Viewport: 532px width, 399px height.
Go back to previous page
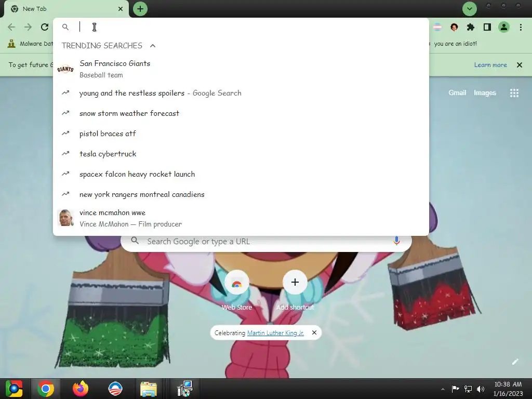[x=11, y=27]
